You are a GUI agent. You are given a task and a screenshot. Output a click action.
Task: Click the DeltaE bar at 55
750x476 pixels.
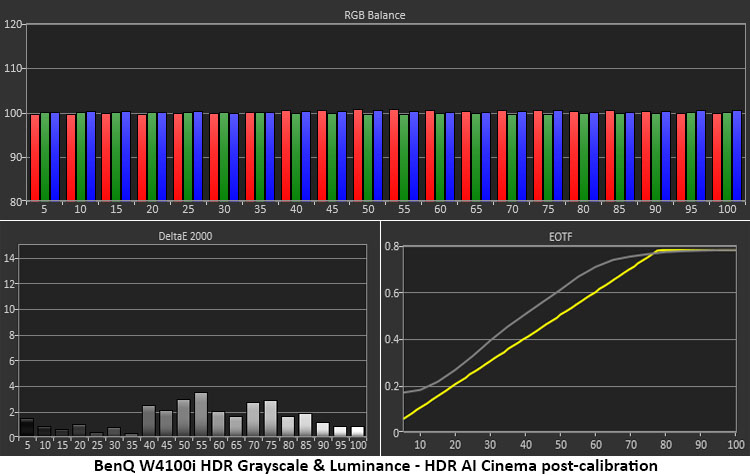pyautogui.click(x=201, y=414)
